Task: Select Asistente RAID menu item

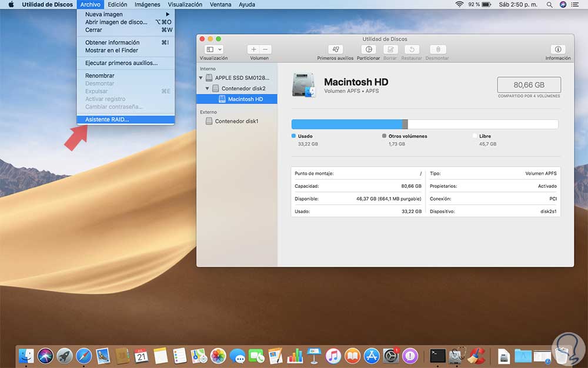Action: [x=126, y=120]
